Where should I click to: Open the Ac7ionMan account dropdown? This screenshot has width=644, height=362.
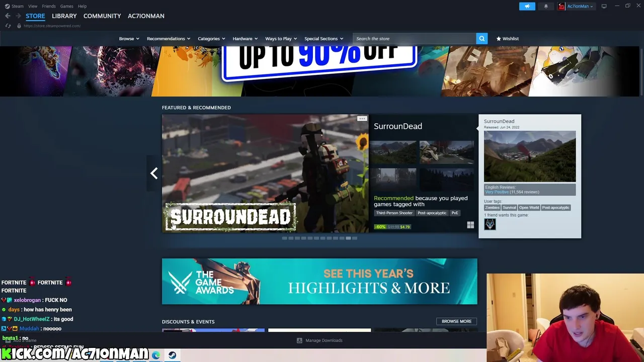coord(580,6)
